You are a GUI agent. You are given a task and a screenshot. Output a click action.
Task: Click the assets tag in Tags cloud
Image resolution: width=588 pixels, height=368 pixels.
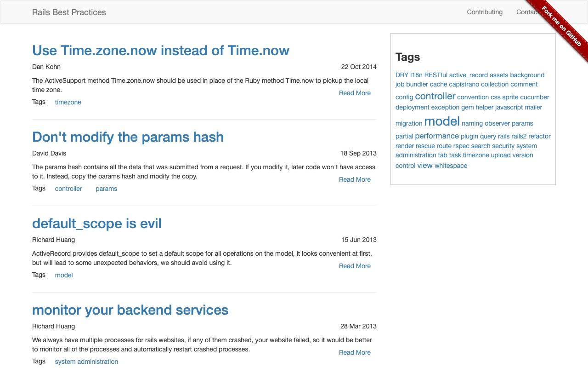pos(499,75)
